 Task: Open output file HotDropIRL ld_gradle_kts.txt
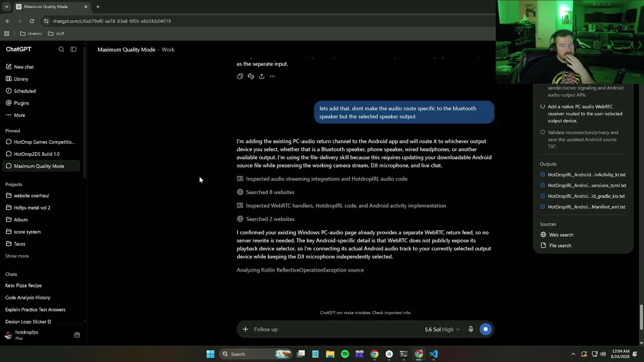click(583, 196)
